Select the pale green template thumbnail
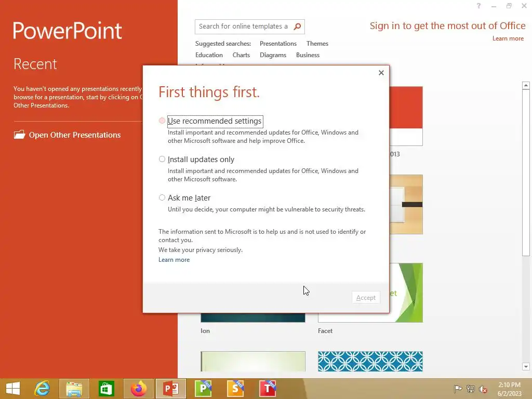The height and width of the screenshot is (399, 532). (253, 362)
